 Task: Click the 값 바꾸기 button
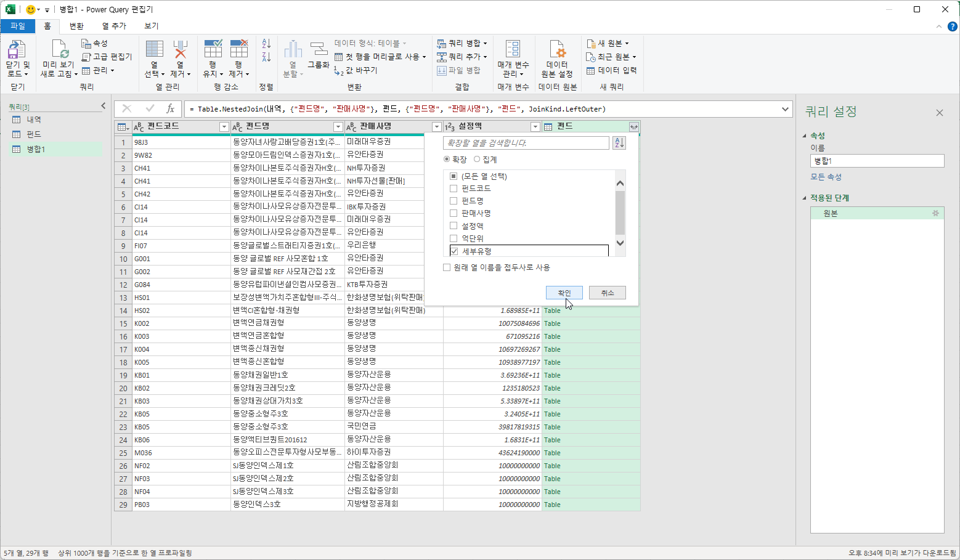click(356, 70)
